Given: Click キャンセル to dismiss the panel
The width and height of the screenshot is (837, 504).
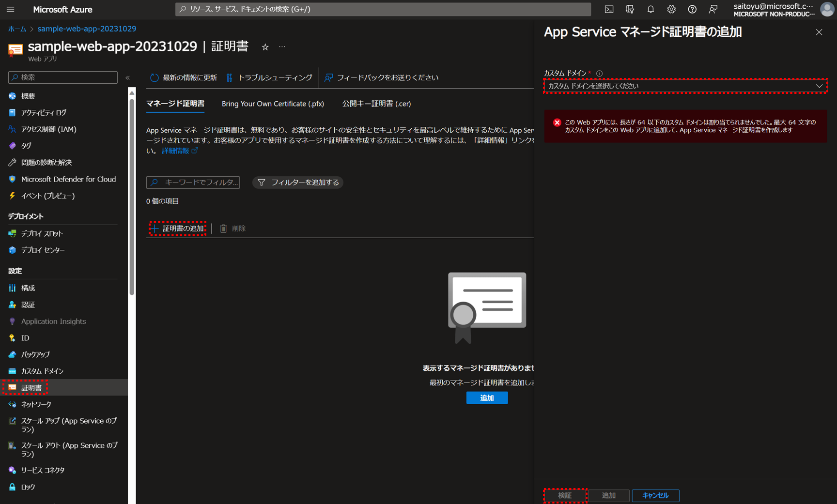Looking at the screenshot, I should click(x=655, y=495).
